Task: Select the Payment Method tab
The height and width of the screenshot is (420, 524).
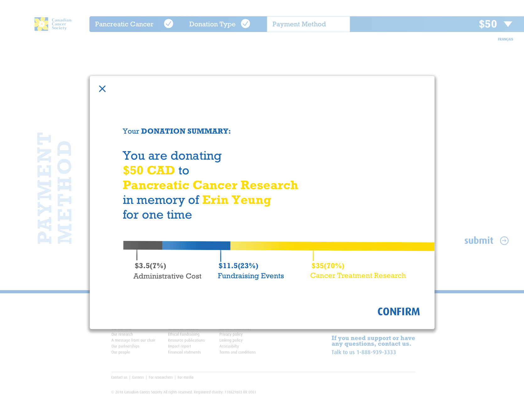Action: tap(308, 24)
